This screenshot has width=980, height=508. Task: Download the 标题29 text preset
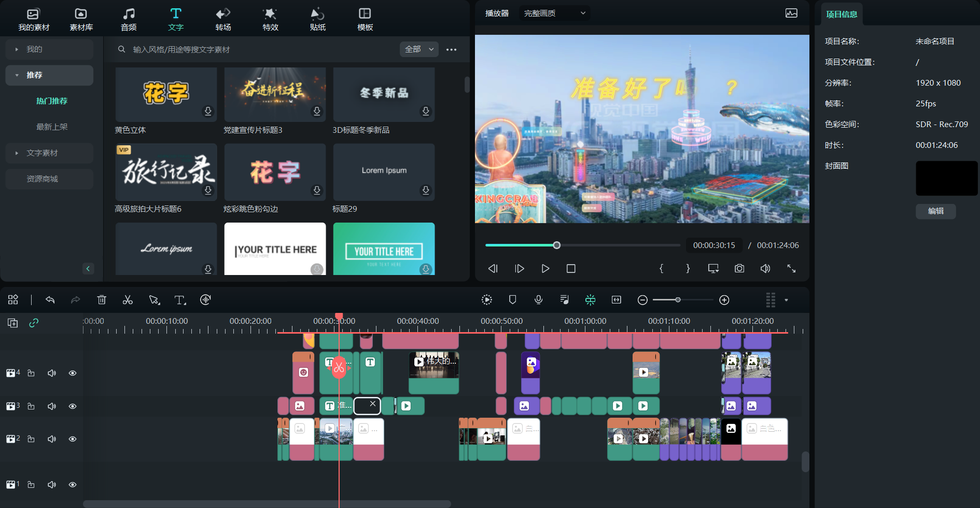pyautogui.click(x=426, y=190)
